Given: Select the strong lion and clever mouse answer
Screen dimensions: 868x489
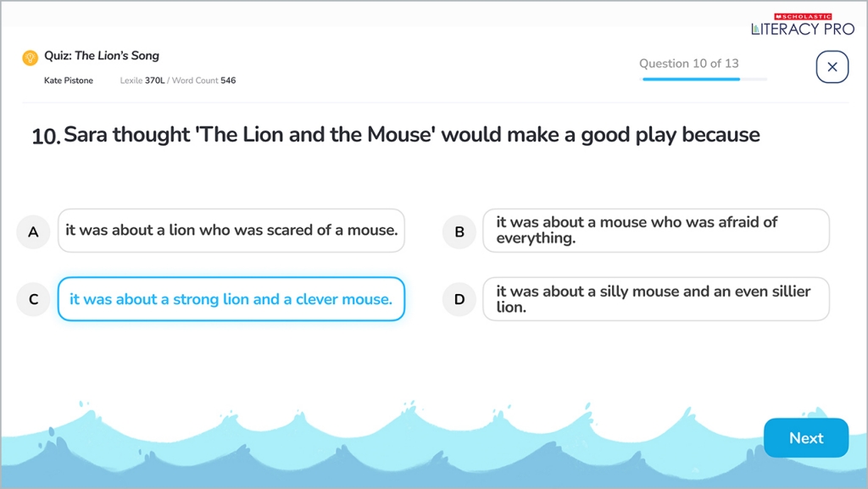Looking at the screenshot, I should pos(231,299).
